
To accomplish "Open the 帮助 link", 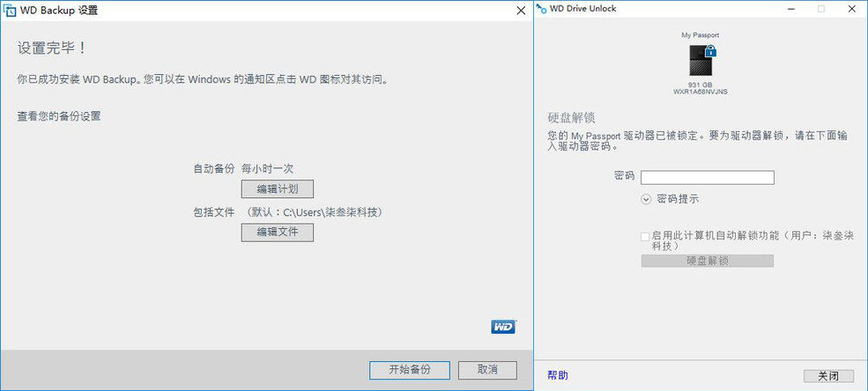I will pyautogui.click(x=558, y=376).
